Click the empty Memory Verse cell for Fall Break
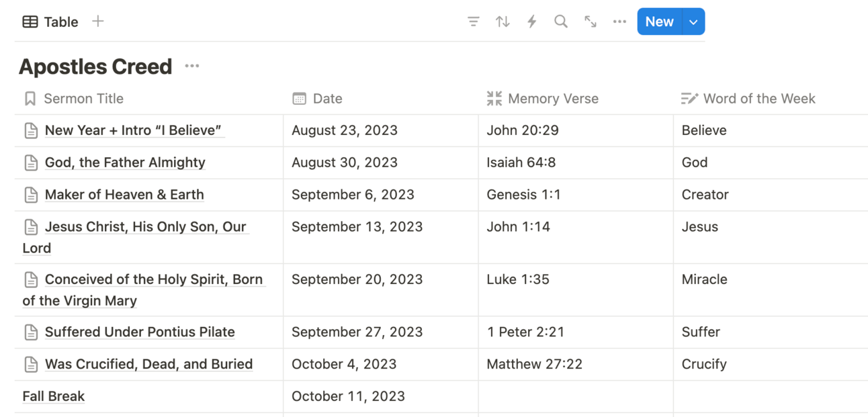This screenshot has height=417, width=868. (576, 397)
